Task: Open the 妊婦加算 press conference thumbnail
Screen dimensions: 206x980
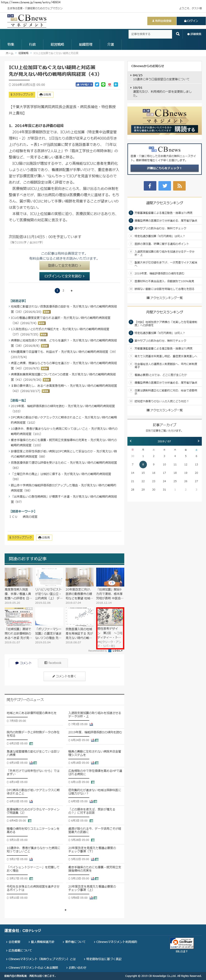Action: (x=110, y=578)
